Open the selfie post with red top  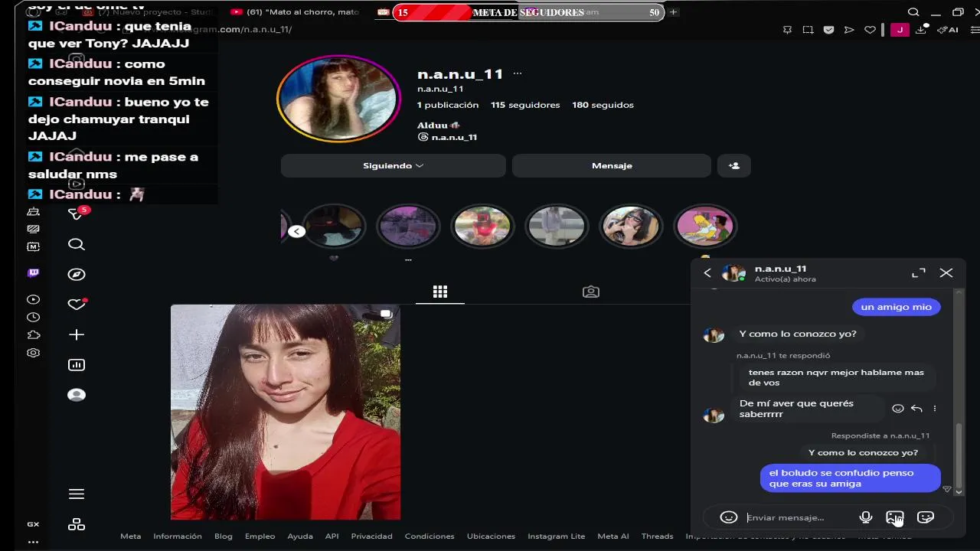[285, 412]
